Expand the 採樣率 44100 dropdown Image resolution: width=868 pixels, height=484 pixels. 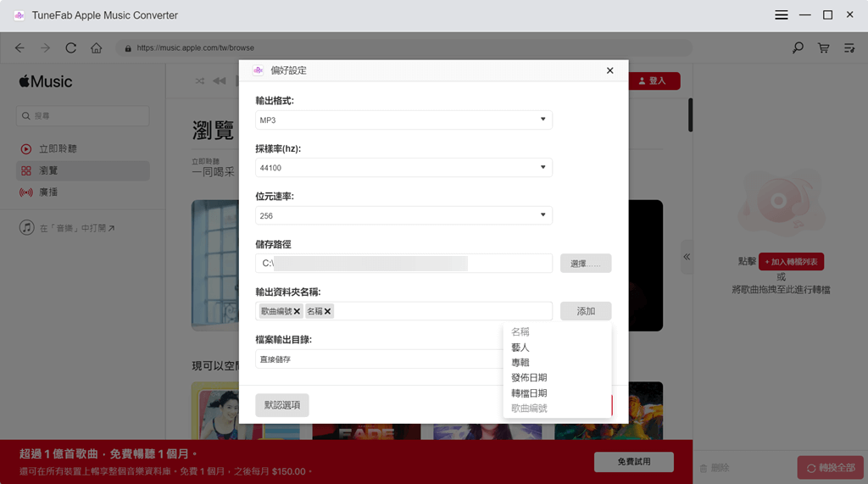click(x=403, y=167)
